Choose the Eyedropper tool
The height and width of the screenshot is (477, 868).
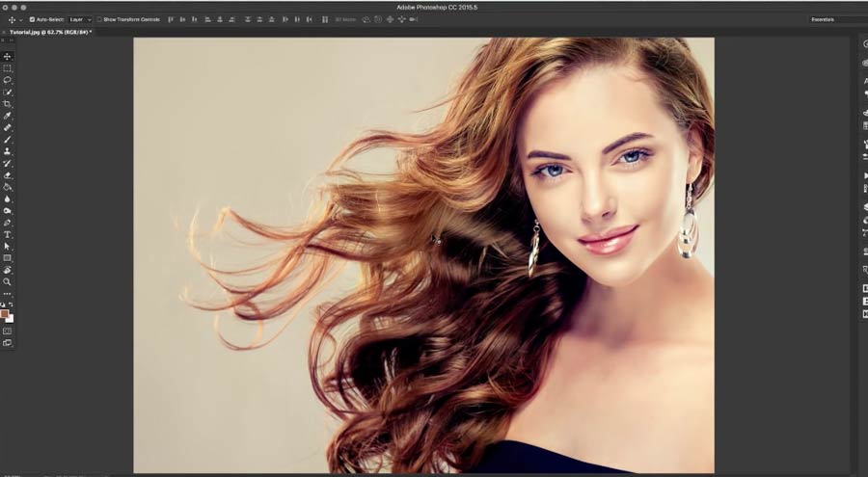click(x=8, y=116)
